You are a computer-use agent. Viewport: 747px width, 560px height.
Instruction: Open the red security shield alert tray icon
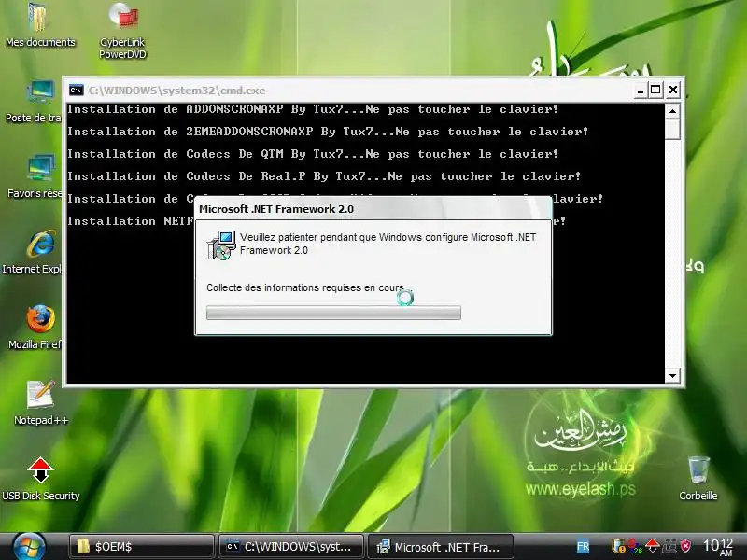coord(685,546)
